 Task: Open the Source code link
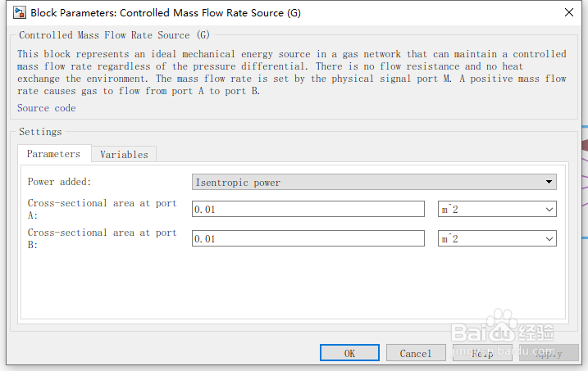point(46,108)
